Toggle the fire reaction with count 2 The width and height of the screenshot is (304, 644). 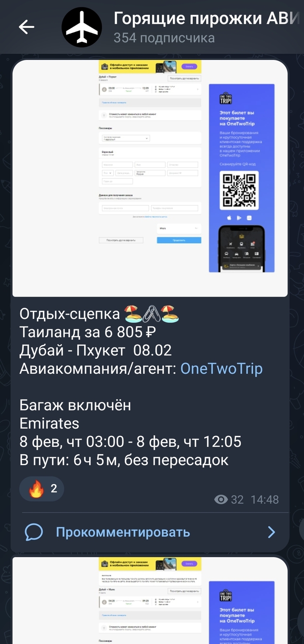coord(42,489)
